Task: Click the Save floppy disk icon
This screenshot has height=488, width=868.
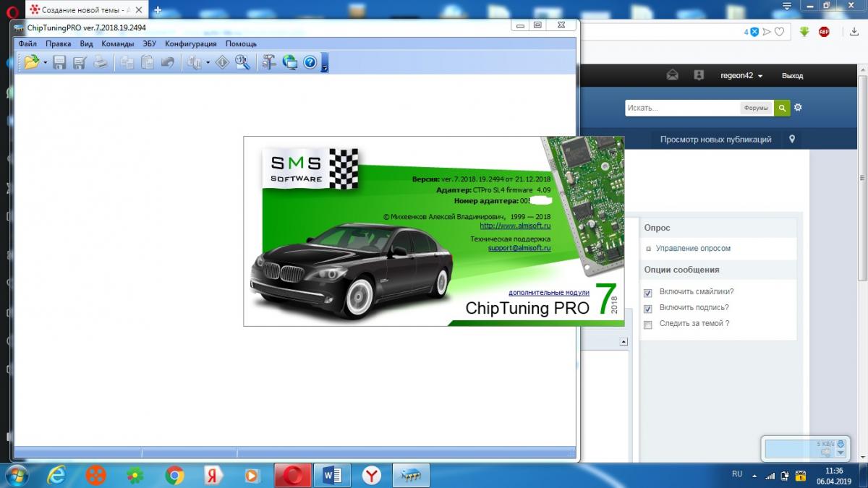Action: click(x=59, y=63)
